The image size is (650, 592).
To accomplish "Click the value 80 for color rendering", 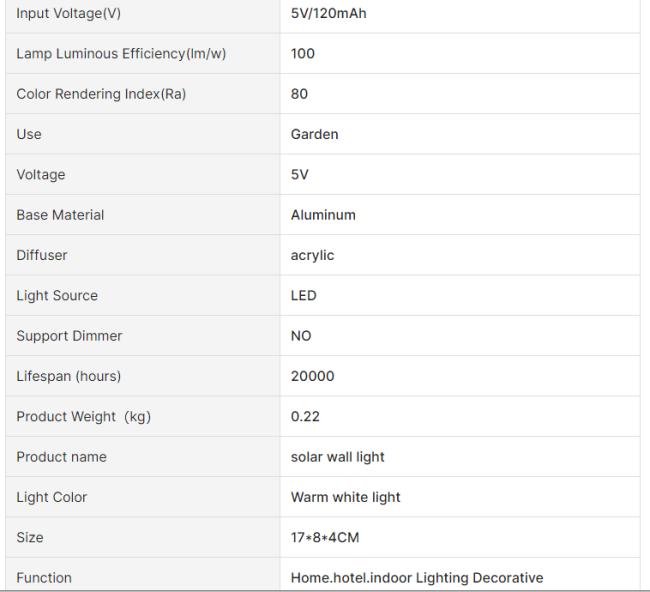I will pos(299,94).
